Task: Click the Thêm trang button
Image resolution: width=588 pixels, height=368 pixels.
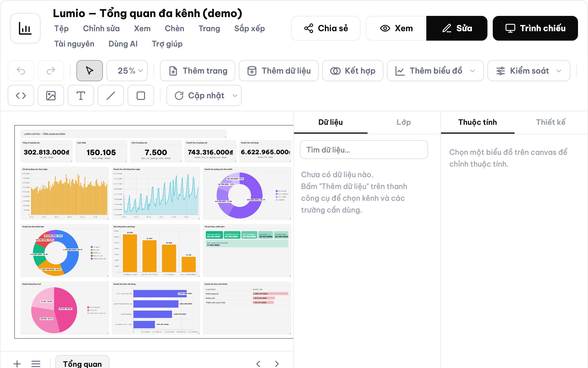Action: coord(198,71)
